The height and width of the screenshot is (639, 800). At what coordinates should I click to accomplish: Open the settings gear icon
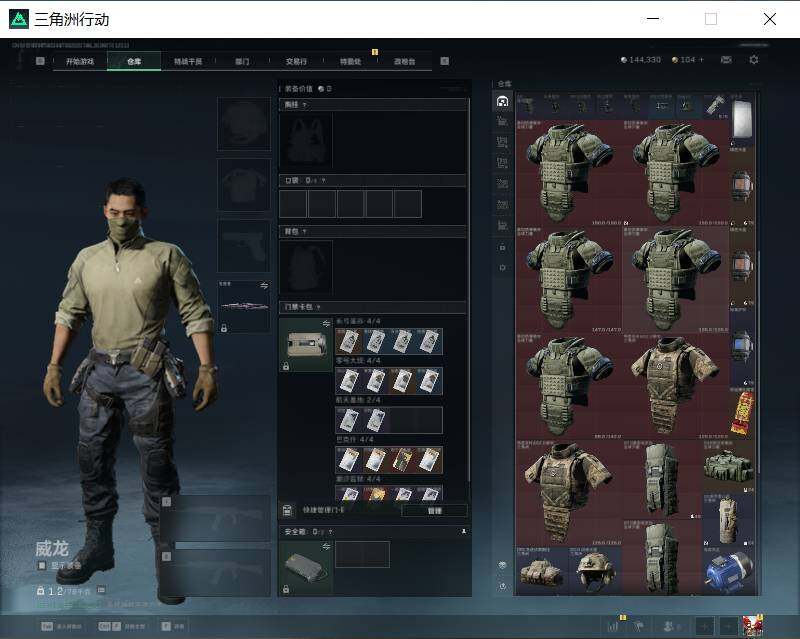(754, 60)
